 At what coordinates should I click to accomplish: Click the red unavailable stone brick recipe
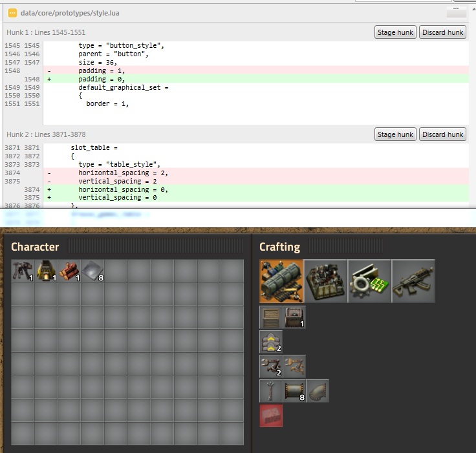(271, 416)
